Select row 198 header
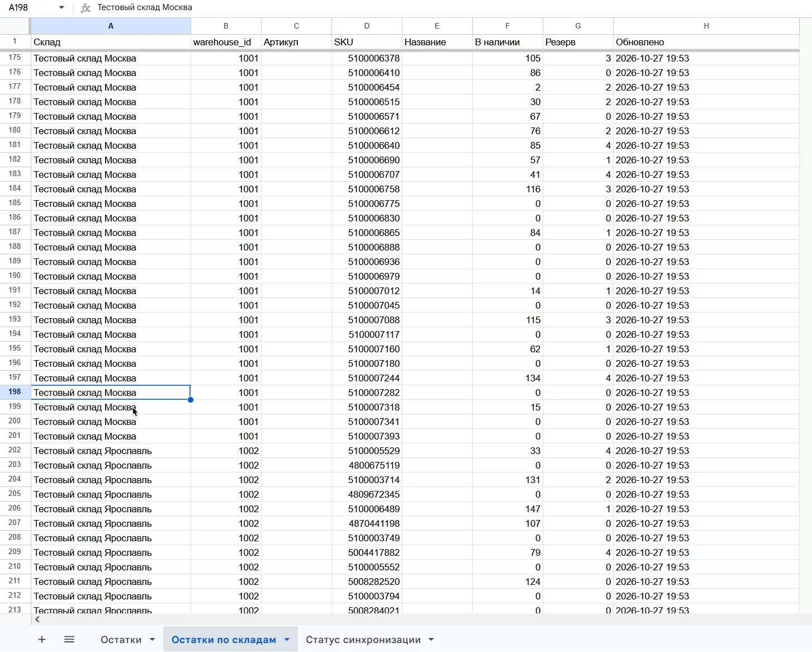The image size is (812, 652). [x=15, y=392]
